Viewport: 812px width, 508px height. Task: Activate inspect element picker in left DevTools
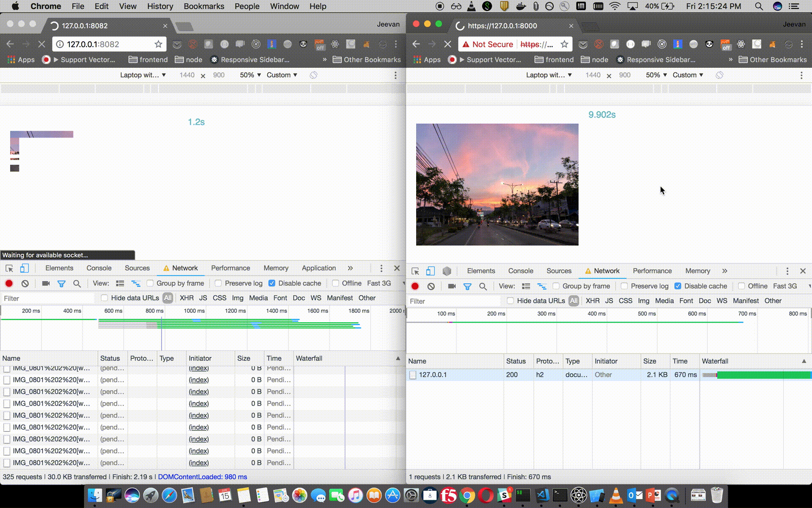(9, 268)
